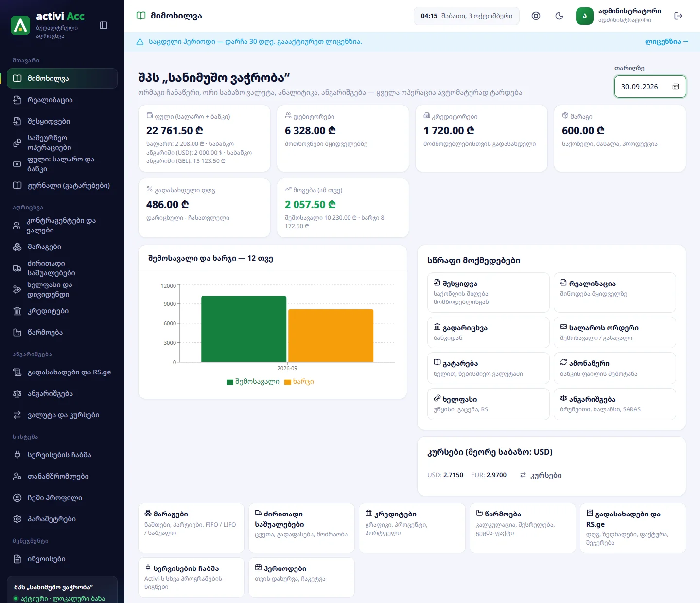
Task: Open the calendar picker icon in date field
Action: (x=676, y=87)
